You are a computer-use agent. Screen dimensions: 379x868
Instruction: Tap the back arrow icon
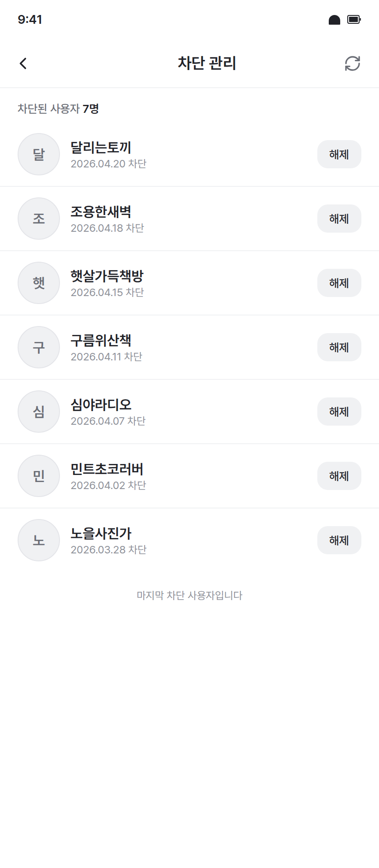click(23, 63)
